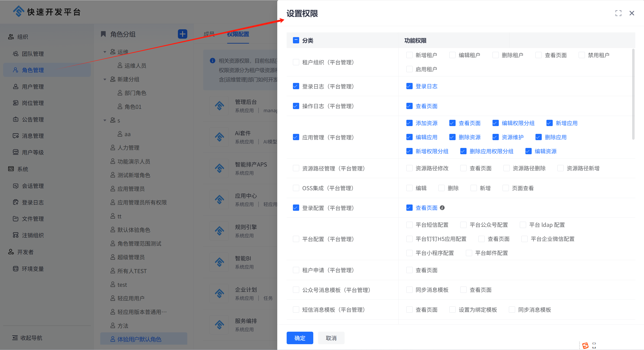This screenshot has width=644, height=350.
Task: Click the 收起导航 collapse icon
Action: coord(15,338)
